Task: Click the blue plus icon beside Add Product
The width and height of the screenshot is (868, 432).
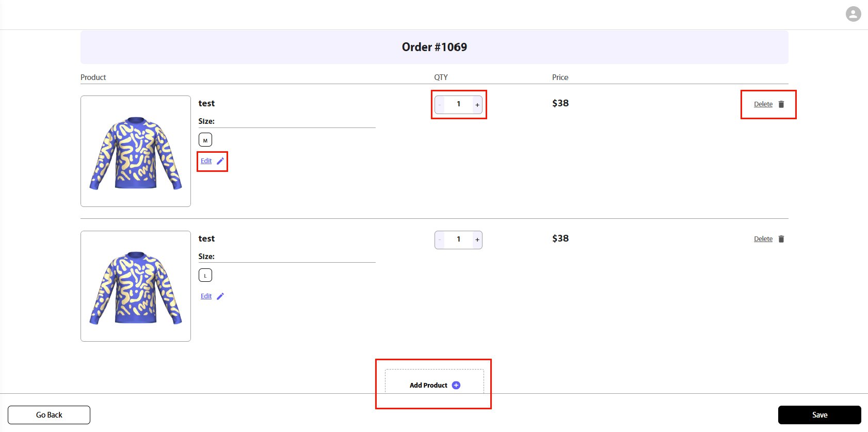Action: click(x=456, y=385)
